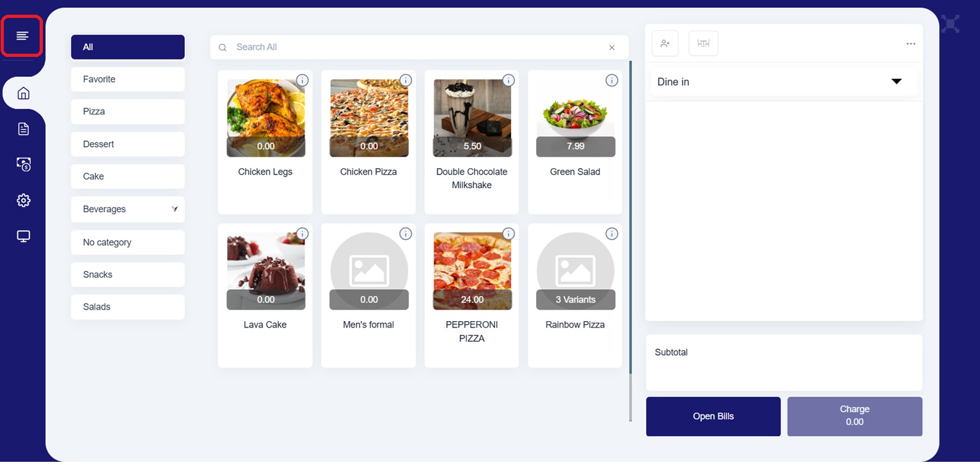Click the Open Bills button

tap(713, 416)
